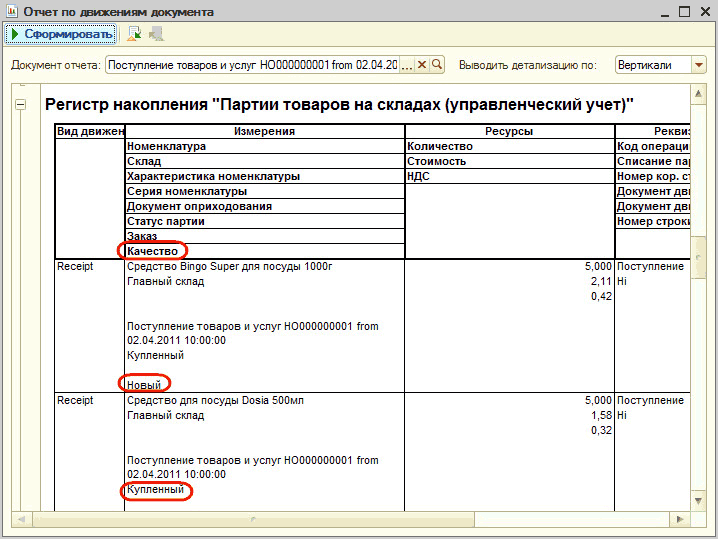This screenshot has height=539, width=718.
Task: Click the horizontal scrollbar left arrow
Action: 21,519
